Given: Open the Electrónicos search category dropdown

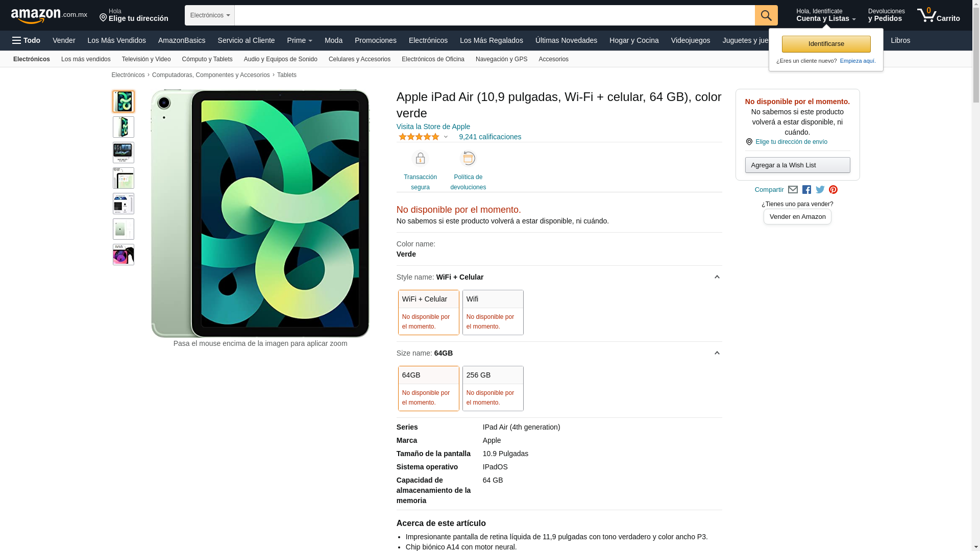Looking at the screenshot, I should (210, 15).
